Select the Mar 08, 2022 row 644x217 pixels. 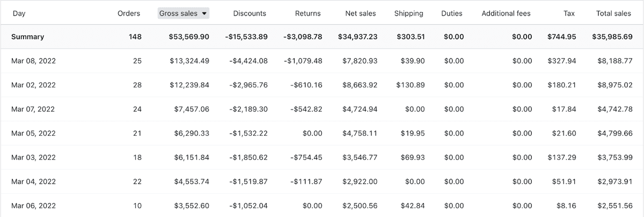[322, 61]
